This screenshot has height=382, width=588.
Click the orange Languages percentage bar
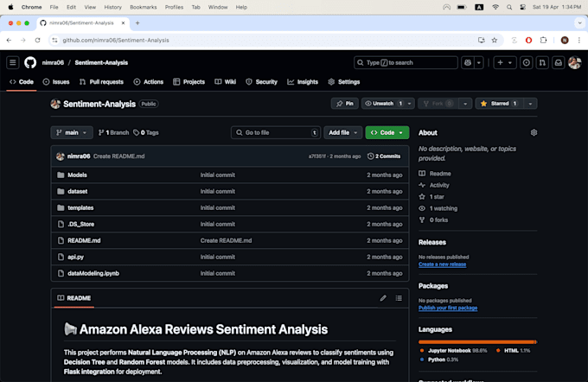pos(477,342)
